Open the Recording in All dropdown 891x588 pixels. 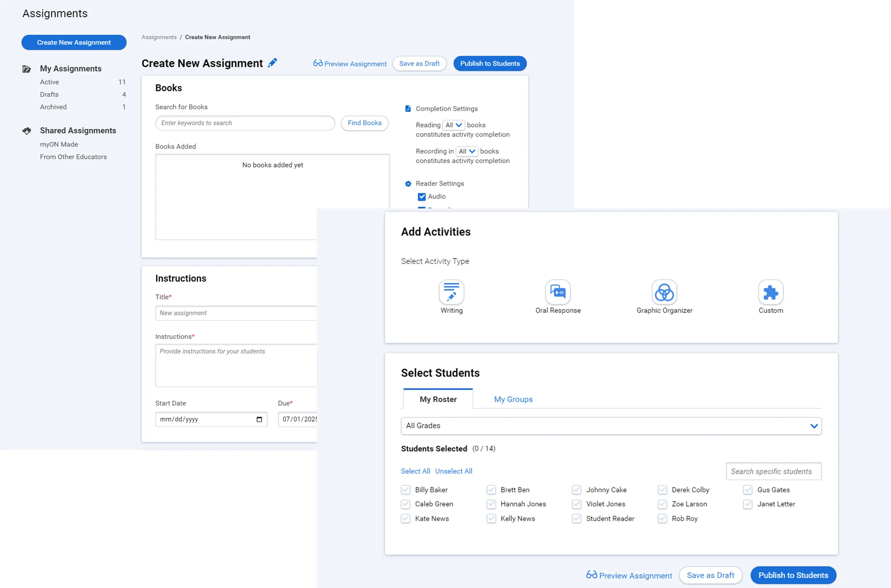pos(467,151)
